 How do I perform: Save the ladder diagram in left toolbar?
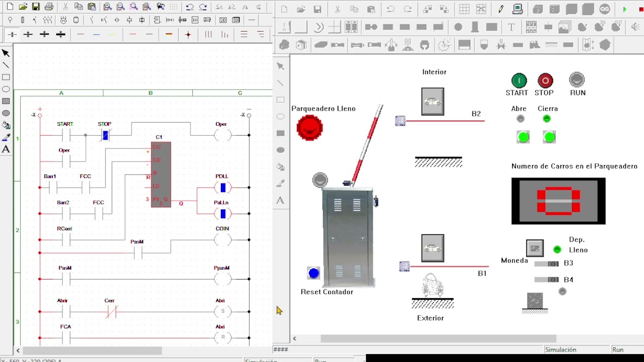[x=36, y=7]
